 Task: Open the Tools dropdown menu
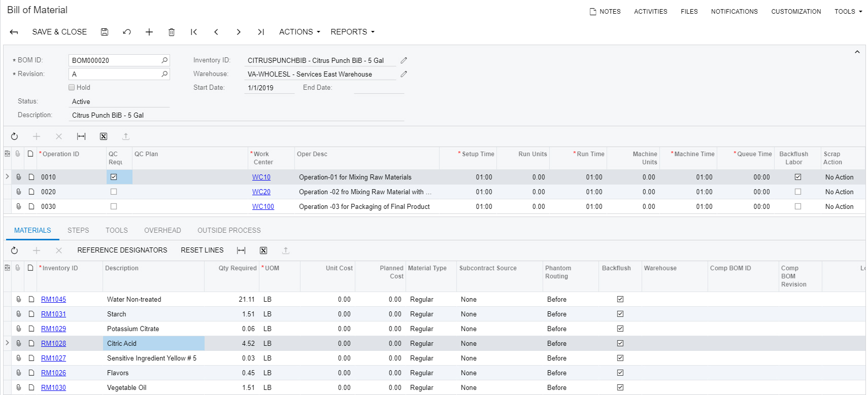pyautogui.click(x=848, y=11)
